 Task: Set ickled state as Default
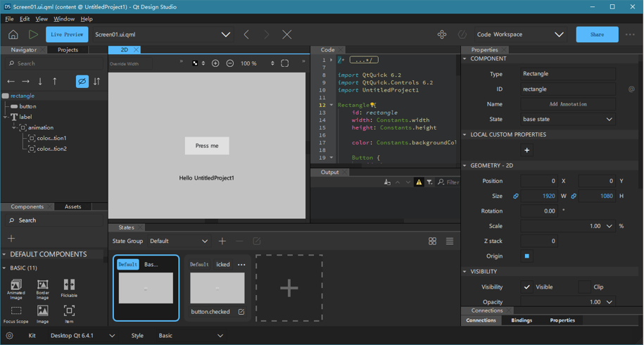(199, 265)
